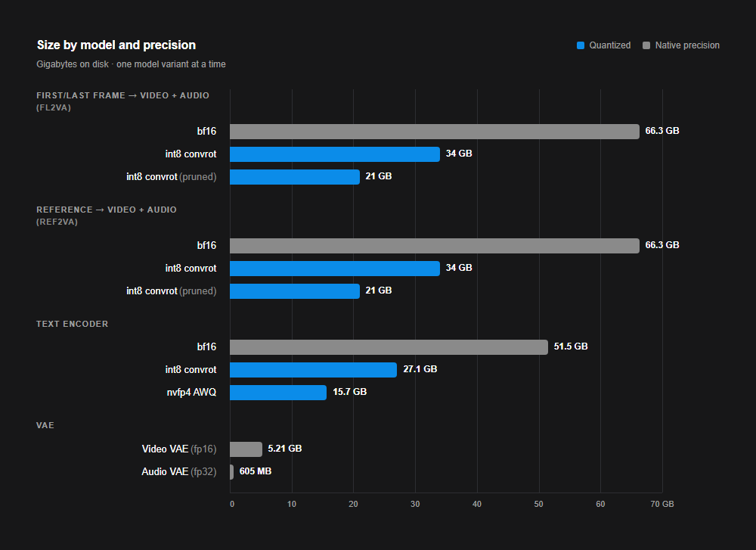Click the 40 axis tick label
756x550 pixels.
(477, 504)
